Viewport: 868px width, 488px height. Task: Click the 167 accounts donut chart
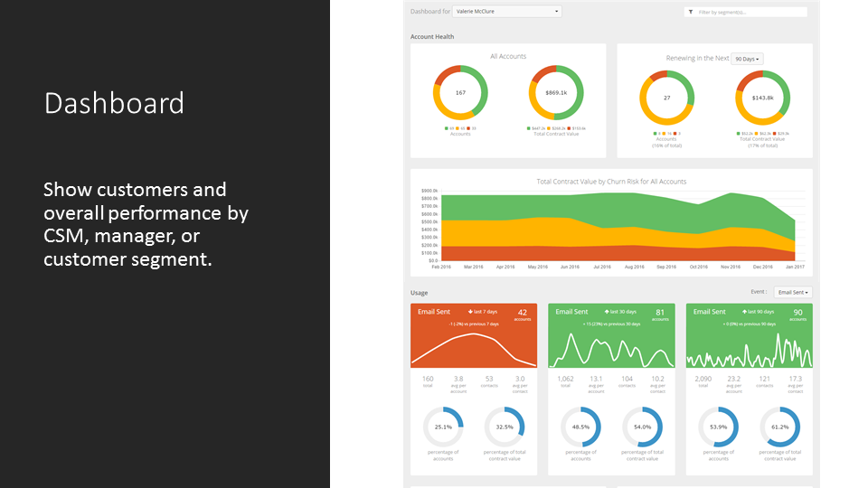[x=460, y=92]
